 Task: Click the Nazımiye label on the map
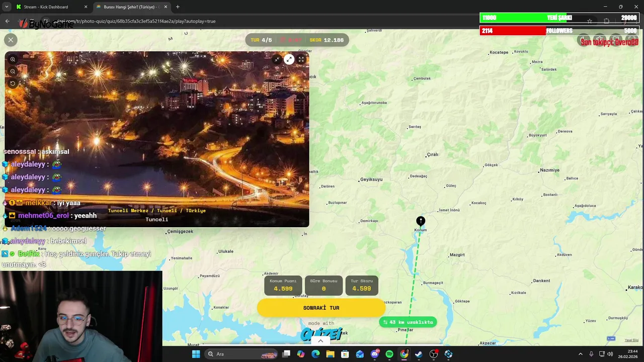tap(549, 170)
